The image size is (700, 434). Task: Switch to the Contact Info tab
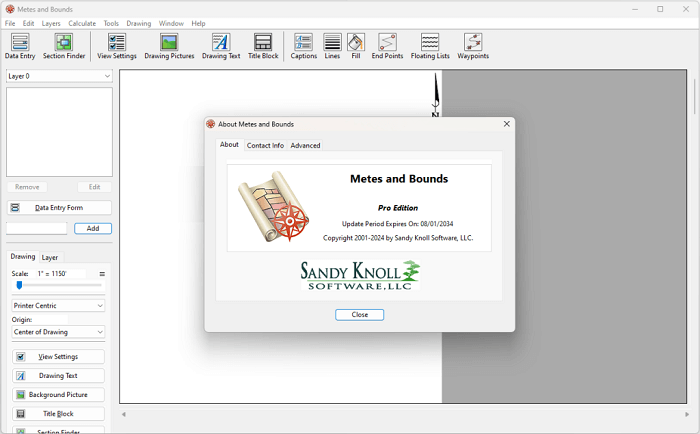point(265,145)
